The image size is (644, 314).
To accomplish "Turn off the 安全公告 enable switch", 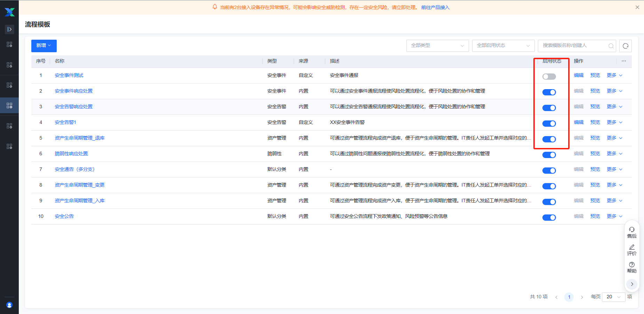I will point(549,218).
